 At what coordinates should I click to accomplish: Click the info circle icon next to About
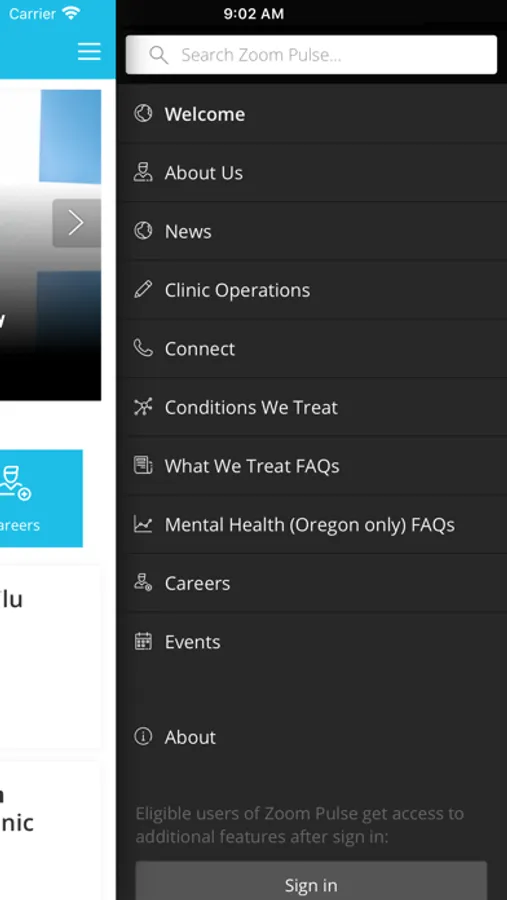click(x=143, y=736)
